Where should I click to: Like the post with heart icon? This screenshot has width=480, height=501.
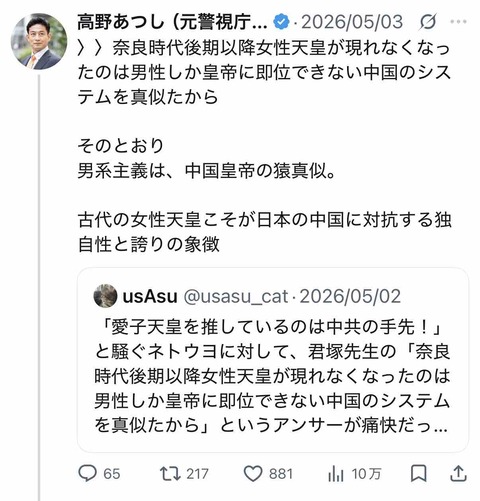click(x=253, y=474)
